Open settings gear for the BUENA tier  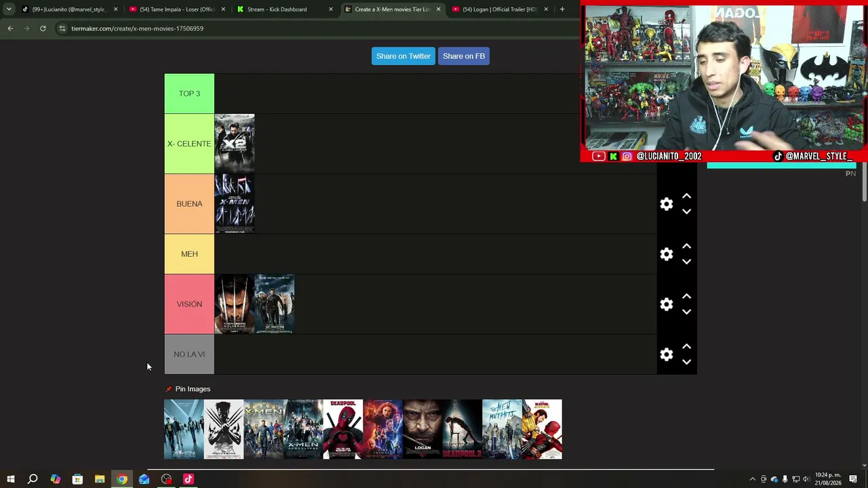(x=667, y=204)
